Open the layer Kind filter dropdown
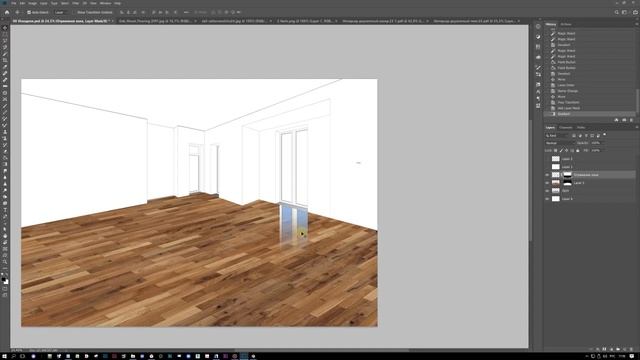The width and height of the screenshot is (640, 360). (x=557, y=136)
